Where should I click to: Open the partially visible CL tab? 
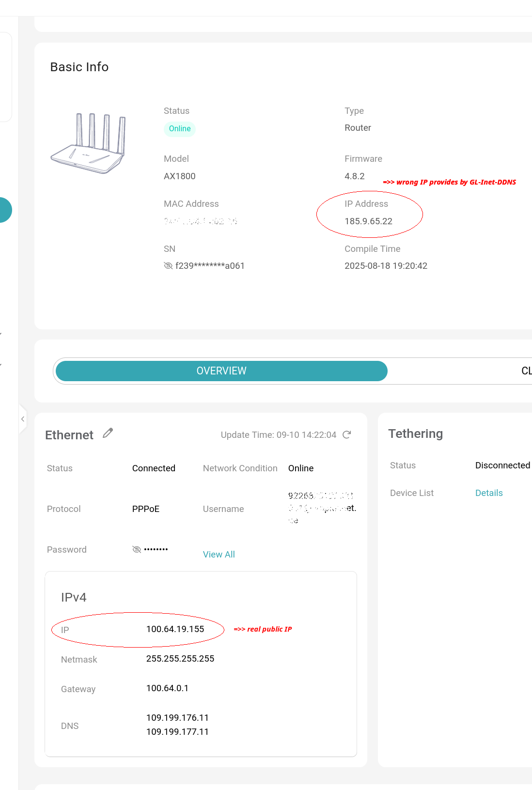click(526, 371)
